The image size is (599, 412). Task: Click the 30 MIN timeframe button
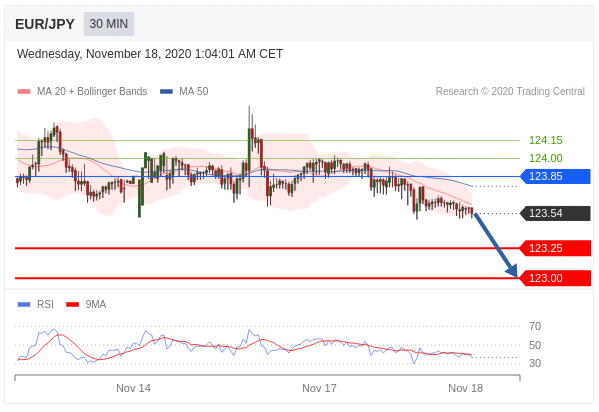[x=109, y=24]
